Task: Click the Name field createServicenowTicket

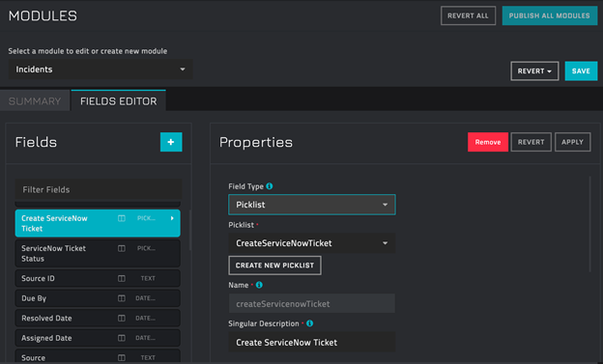Action: [312, 303]
